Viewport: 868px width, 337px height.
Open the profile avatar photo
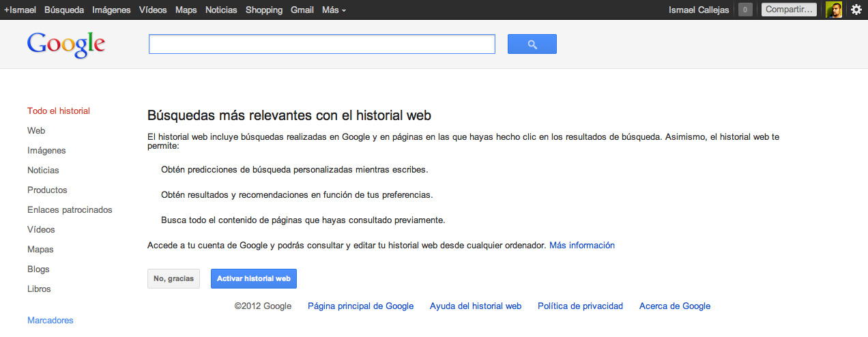click(x=834, y=10)
